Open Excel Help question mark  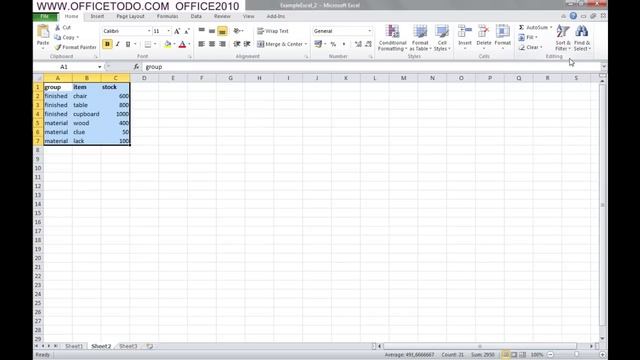pyautogui.click(x=573, y=16)
